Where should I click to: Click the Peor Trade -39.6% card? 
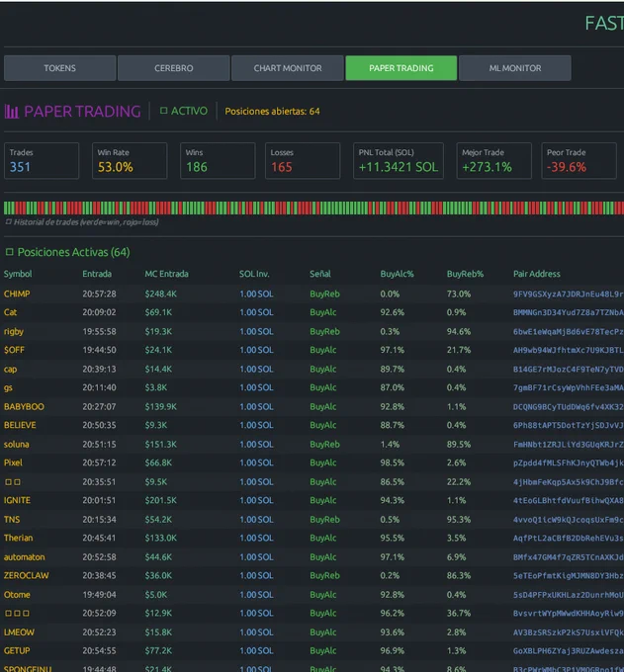click(579, 161)
